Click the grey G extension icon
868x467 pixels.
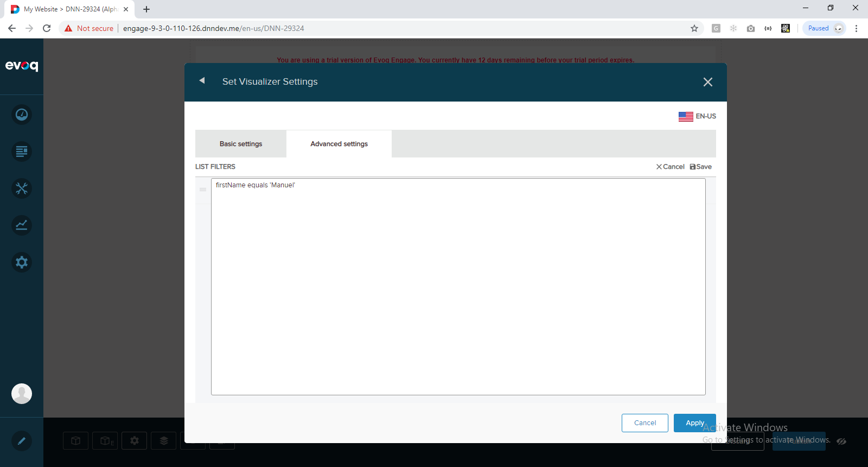click(x=716, y=28)
